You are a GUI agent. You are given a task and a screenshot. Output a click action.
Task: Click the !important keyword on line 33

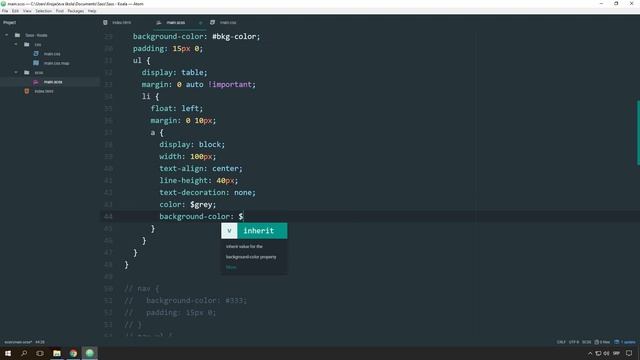(x=231, y=84)
